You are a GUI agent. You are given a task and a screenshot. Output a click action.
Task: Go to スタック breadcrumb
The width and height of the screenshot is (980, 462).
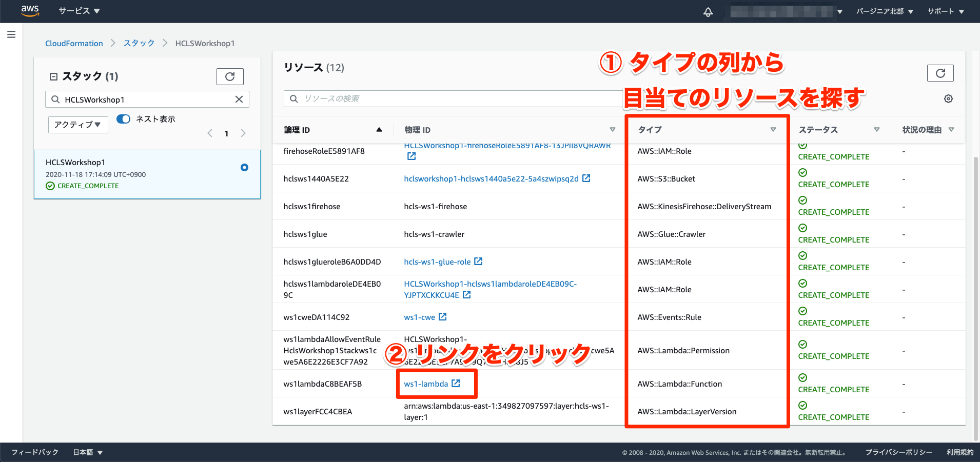point(139,44)
